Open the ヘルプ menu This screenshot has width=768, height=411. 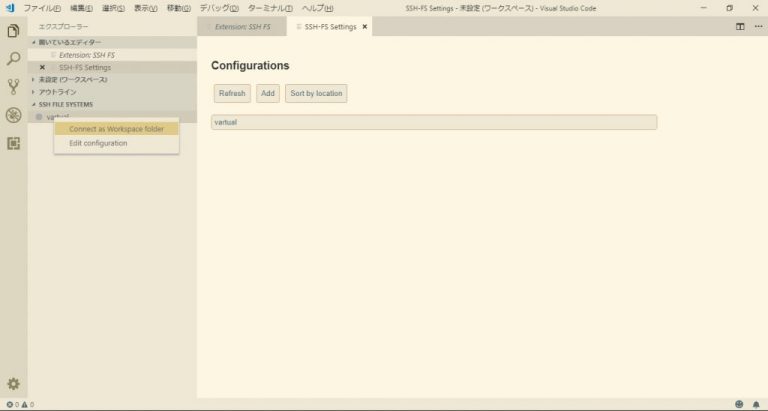(317, 8)
